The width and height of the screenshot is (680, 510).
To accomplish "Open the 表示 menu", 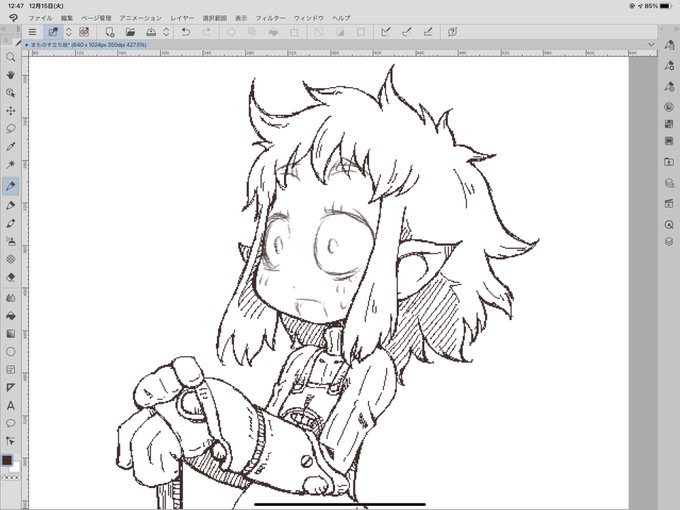I will 241,18.
